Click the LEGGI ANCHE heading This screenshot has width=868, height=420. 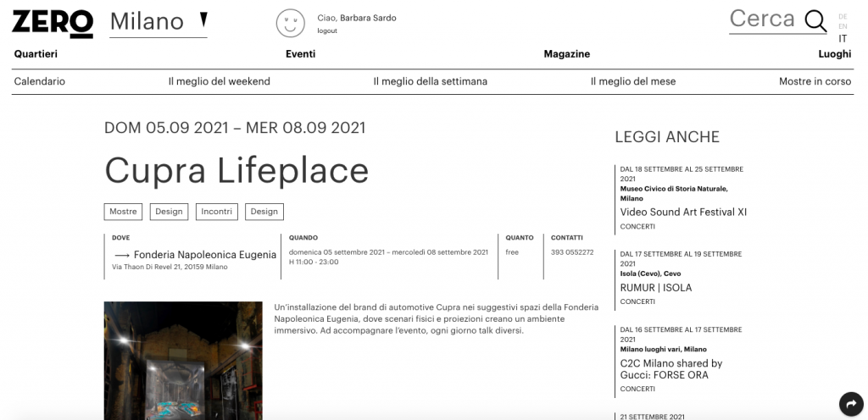pyautogui.click(x=667, y=137)
